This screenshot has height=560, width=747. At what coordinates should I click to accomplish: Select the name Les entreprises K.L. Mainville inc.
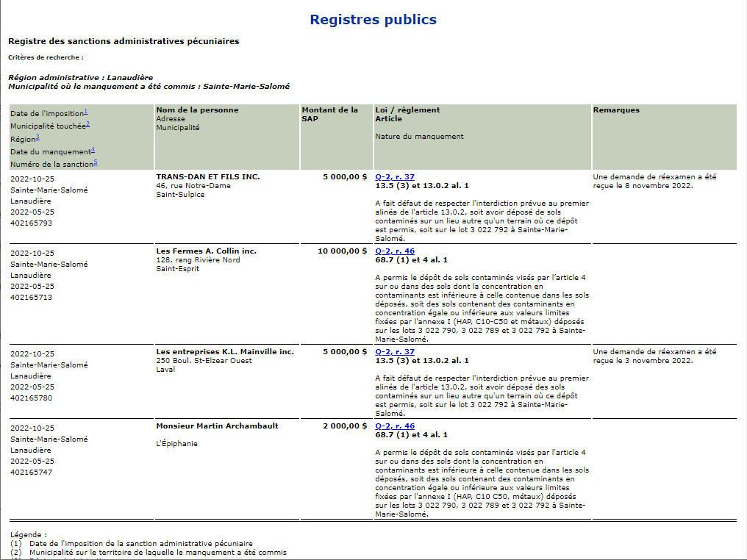[x=225, y=351]
